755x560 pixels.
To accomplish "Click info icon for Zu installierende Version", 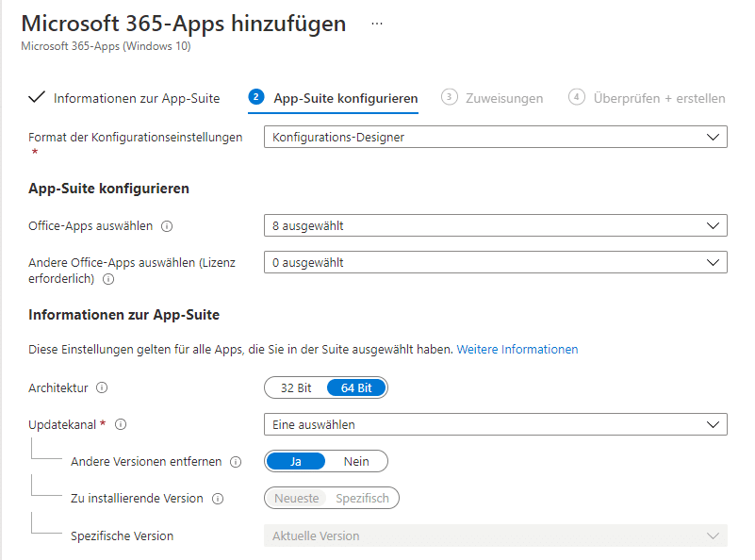I will [218, 499].
